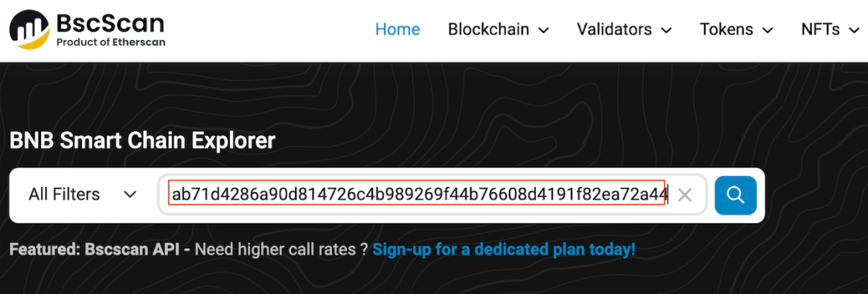This screenshot has height=294, width=868.
Task: Click the magnifying glass search button
Action: click(735, 195)
